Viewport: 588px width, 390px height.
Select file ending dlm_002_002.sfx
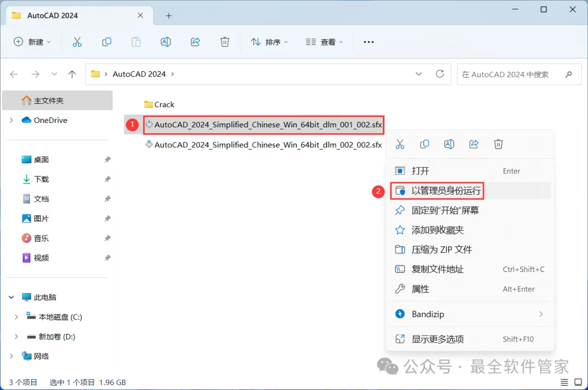coord(264,145)
